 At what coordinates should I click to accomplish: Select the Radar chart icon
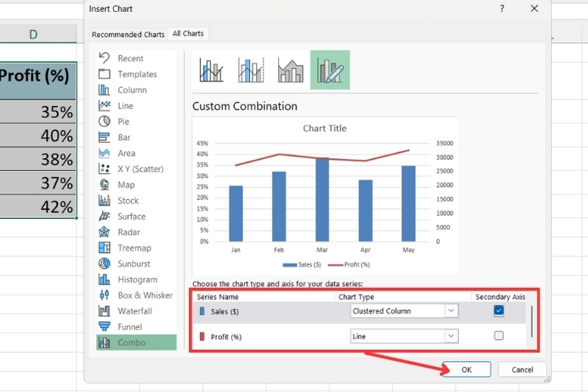pos(104,232)
